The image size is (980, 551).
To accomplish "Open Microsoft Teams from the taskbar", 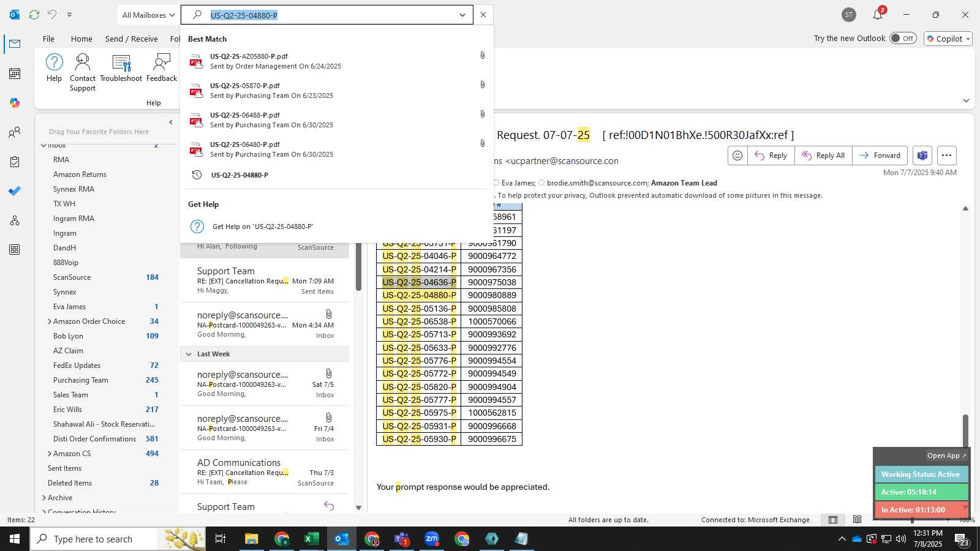I will coord(402,539).
